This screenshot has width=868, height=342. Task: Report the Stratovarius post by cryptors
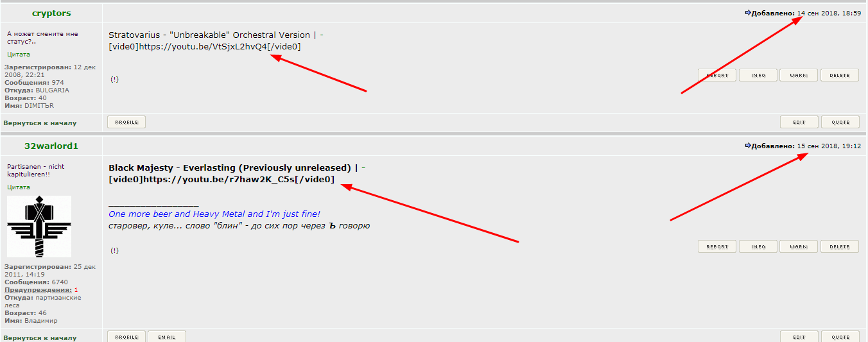coord(717,75)
